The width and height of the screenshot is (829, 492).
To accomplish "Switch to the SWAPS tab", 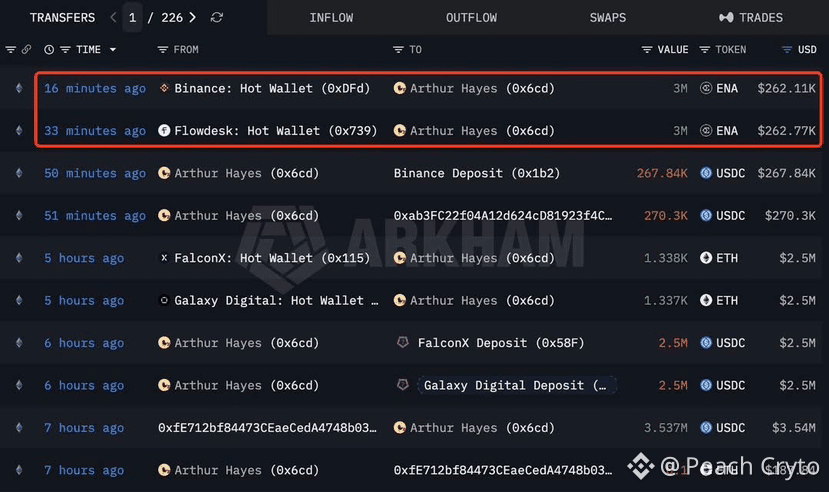I will pos(607,17).
